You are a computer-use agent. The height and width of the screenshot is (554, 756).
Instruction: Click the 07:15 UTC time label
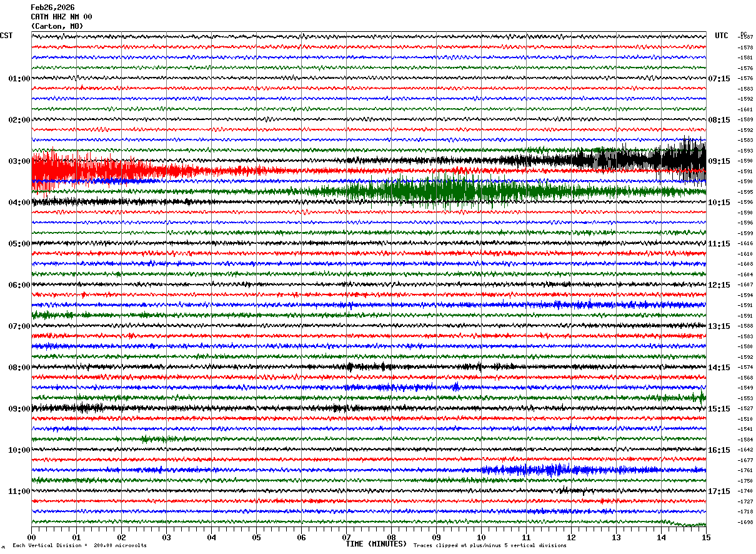tap(719, 79)
